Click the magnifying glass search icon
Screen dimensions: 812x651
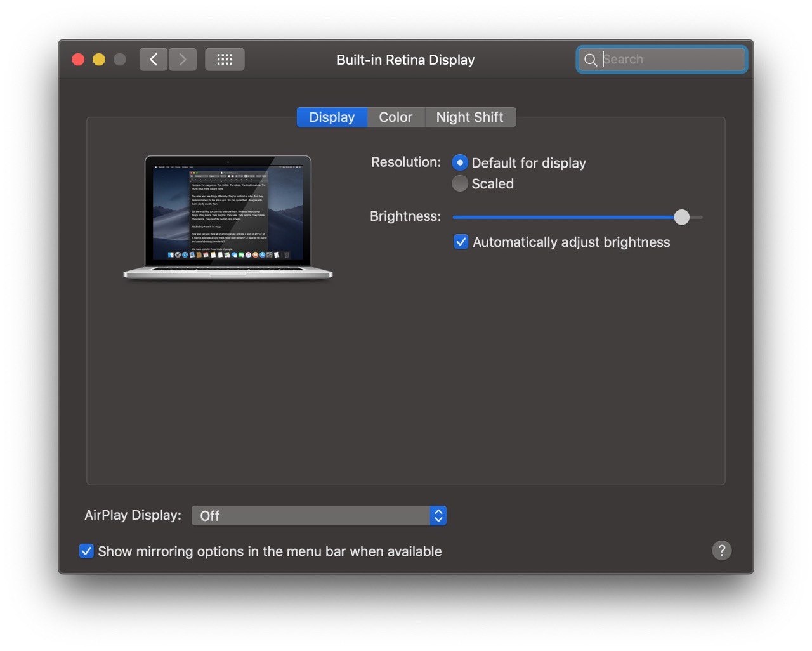pos(590,60)
